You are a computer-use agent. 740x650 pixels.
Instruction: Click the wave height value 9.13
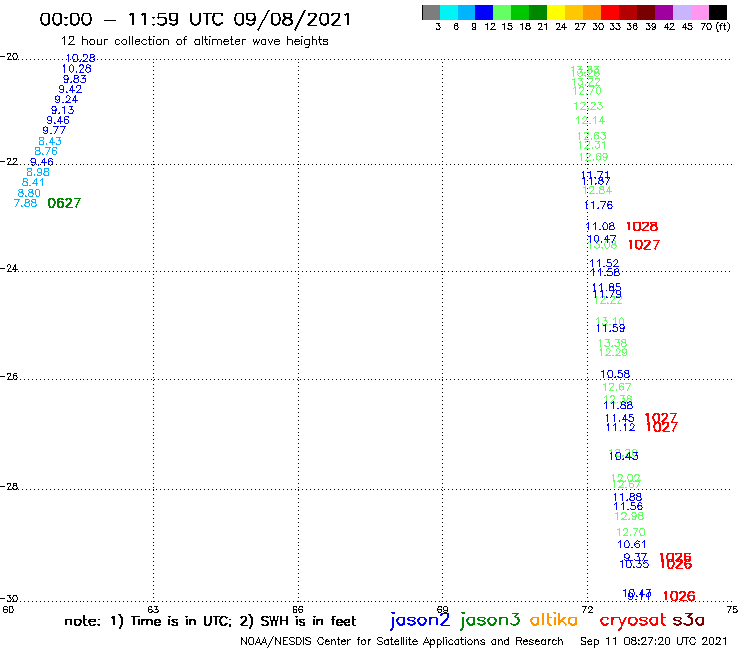tap(62, 110)
